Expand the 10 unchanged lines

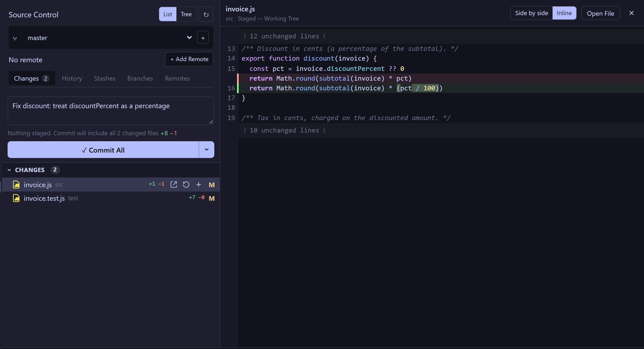coord(284,130)
